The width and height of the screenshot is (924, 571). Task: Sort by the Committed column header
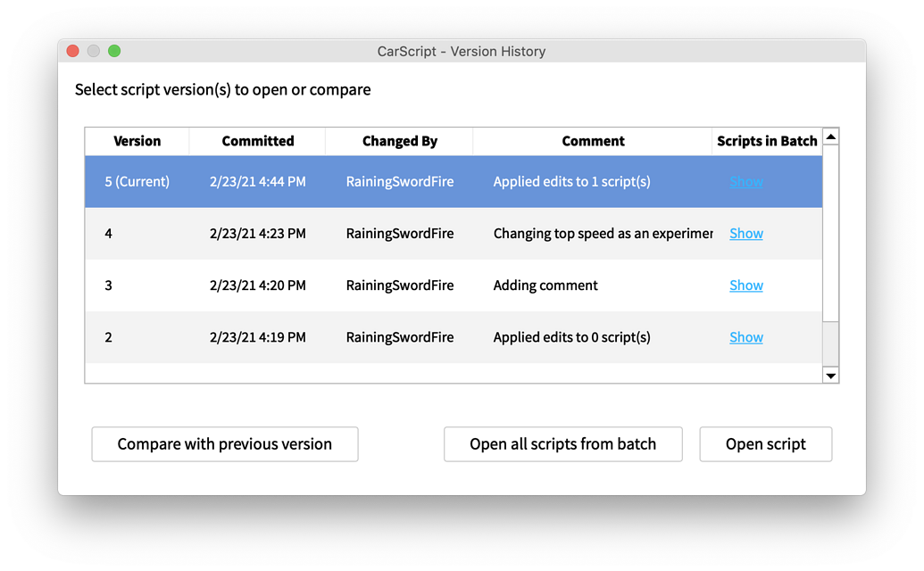[257, 141]
